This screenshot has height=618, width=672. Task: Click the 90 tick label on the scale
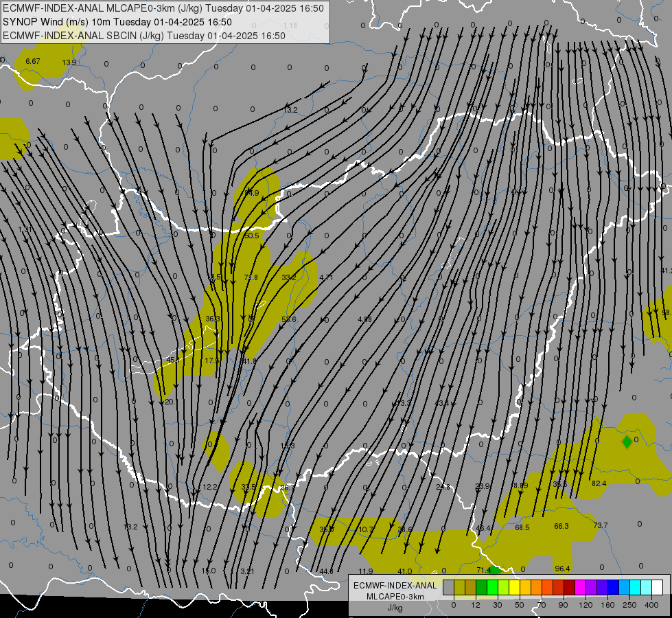(x=564, y=605)
